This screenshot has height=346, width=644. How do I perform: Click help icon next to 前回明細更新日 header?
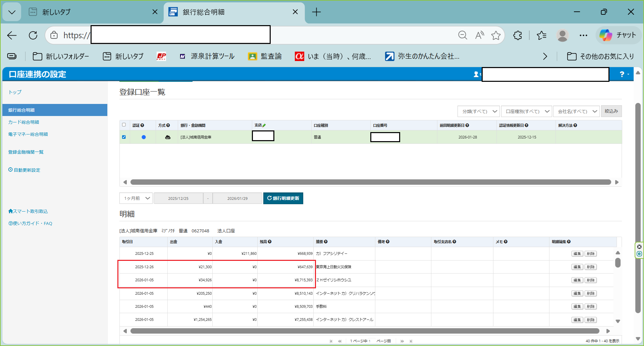pyautogui.click(x=467, y=125)
